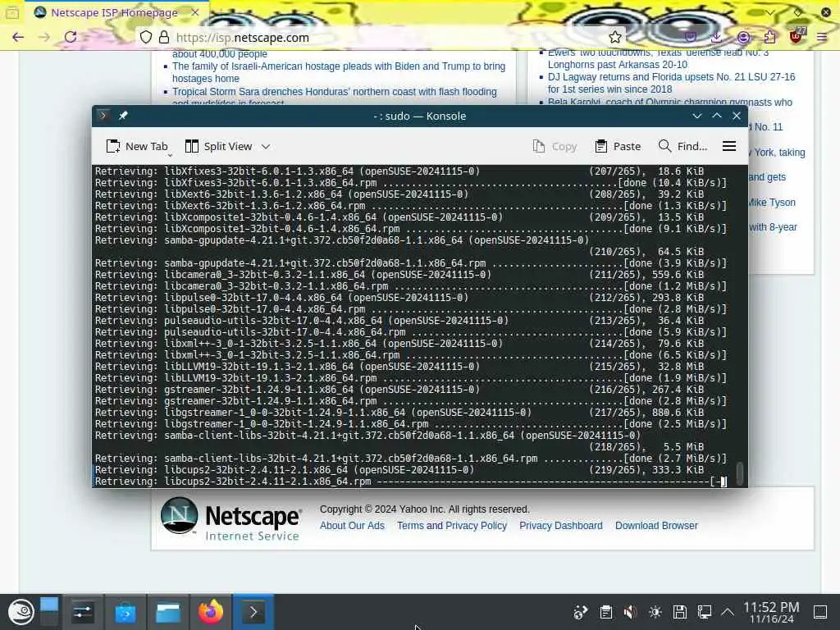Click the Firefox account icon
The width and height of the screenshot is (840, 630).
(743, 38)
